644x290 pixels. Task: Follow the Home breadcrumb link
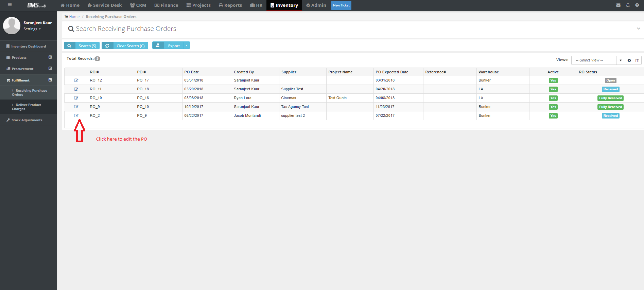click(74, 17)
